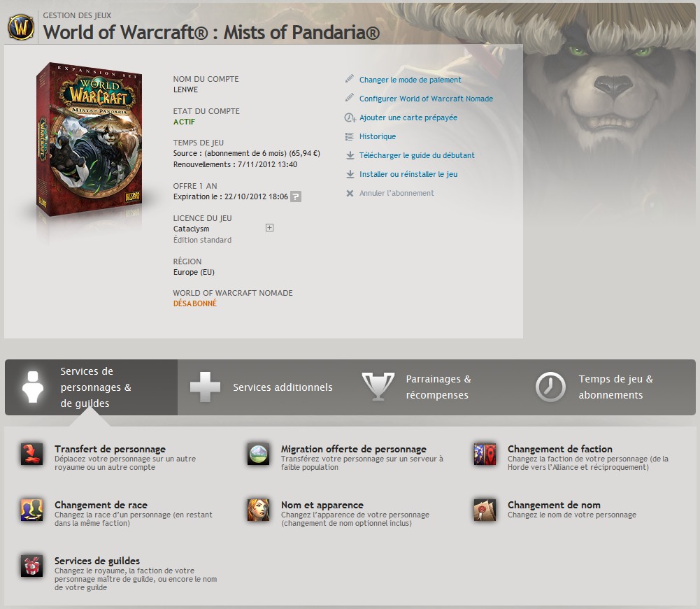Click the Transfert de personnage icon

31,454
